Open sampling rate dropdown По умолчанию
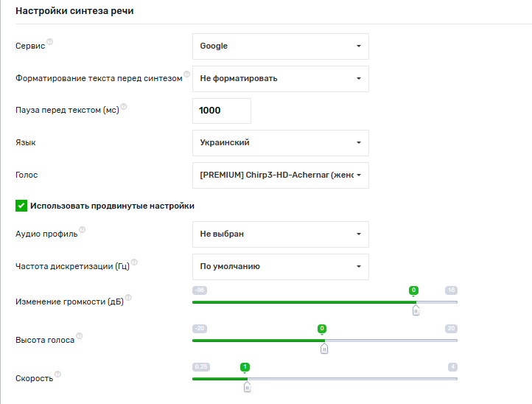The image size is (532, 404). click(x=280, y=267)
